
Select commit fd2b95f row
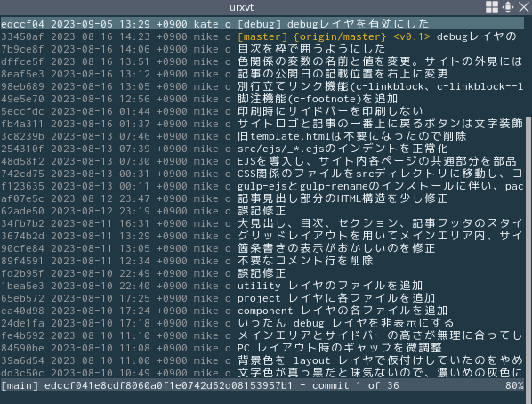point(262,273)
